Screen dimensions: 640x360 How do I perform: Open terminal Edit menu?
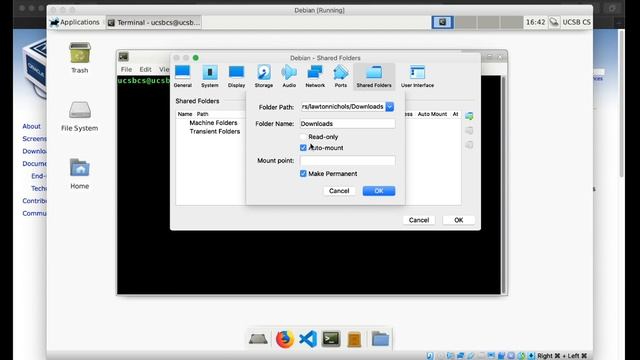coord(145,69)
